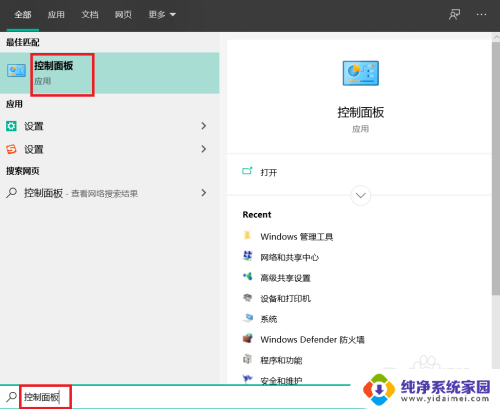Image resolution: width=500 pixels, height=409 pixels.
Task: Click the green gear 设置 app icon
Action: 11,126
